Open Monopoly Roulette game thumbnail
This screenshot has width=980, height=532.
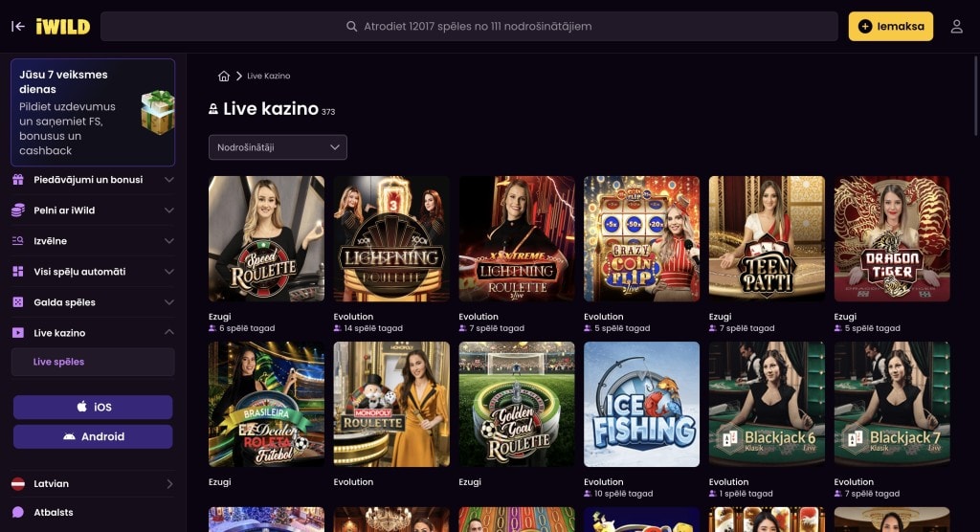pyautogui.click(x=391, y=404)
